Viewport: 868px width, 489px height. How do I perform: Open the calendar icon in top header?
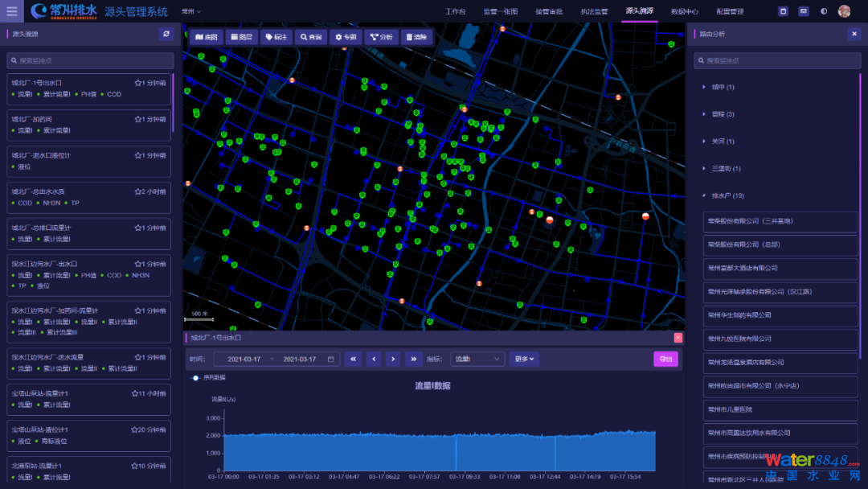pos(783,11)
